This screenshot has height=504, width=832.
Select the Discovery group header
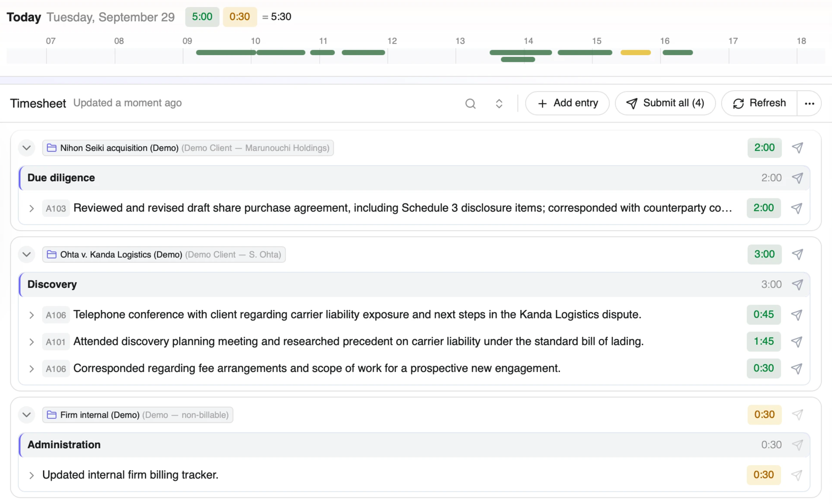point(414,285)
